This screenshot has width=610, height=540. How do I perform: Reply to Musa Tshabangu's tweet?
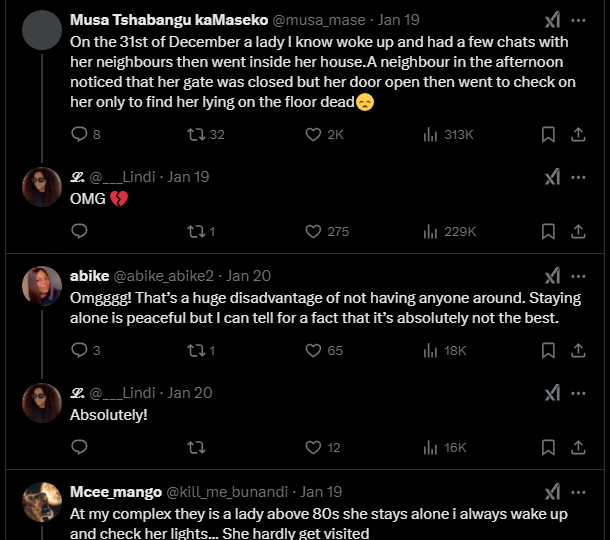pos(80,134)
